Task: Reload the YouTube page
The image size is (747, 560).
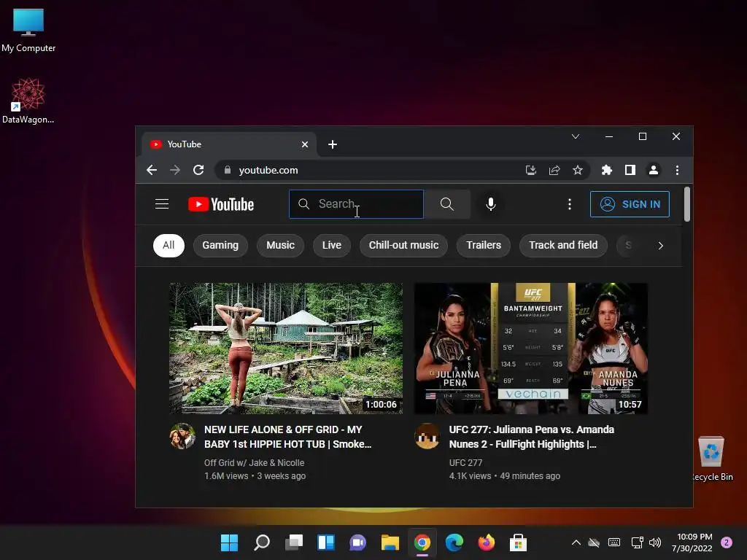Action: click(x=198, y=170)
